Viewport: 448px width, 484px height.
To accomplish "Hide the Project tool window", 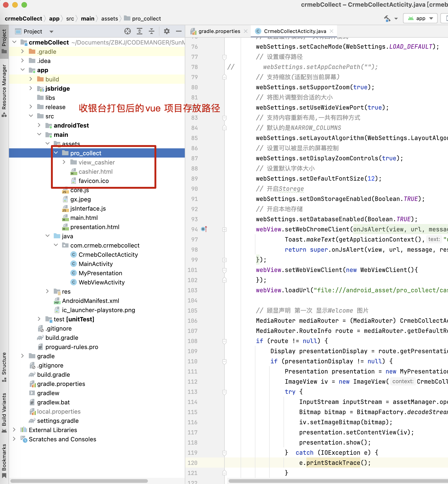I will click(179, 31).
